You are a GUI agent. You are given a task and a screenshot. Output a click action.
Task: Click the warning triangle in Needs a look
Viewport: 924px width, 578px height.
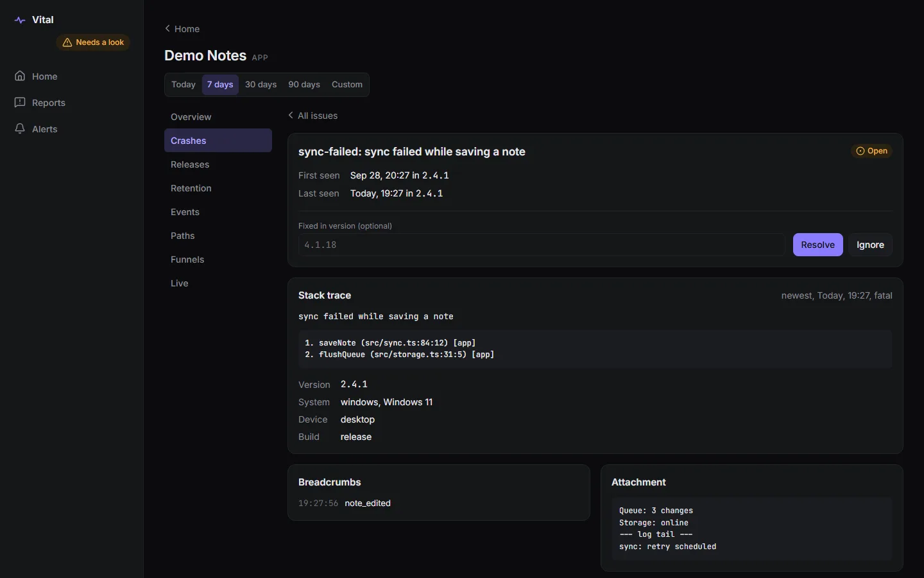[67, 42]
